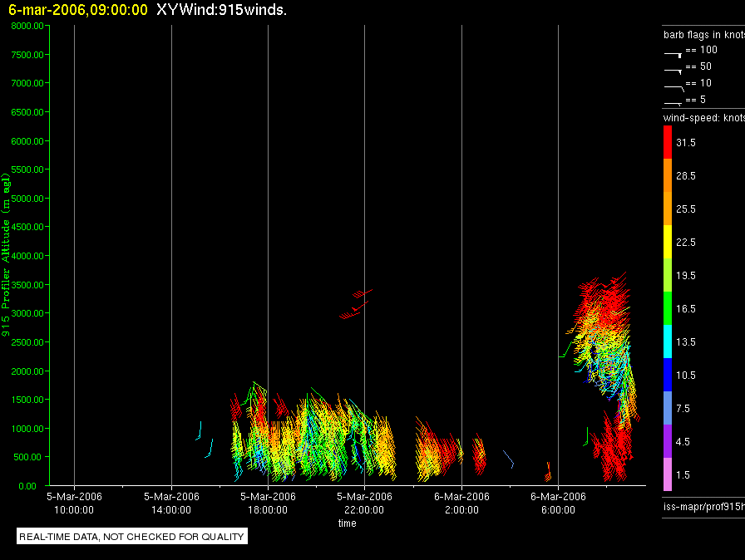
Task: Click the 22.5 wind-speed scale value
Action: (686, 243)
